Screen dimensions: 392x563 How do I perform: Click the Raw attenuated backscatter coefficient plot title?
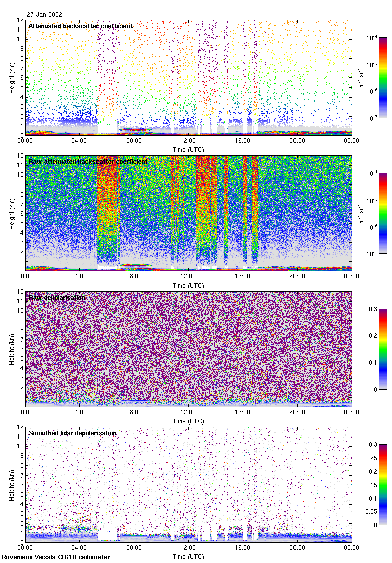click(88, 161)
